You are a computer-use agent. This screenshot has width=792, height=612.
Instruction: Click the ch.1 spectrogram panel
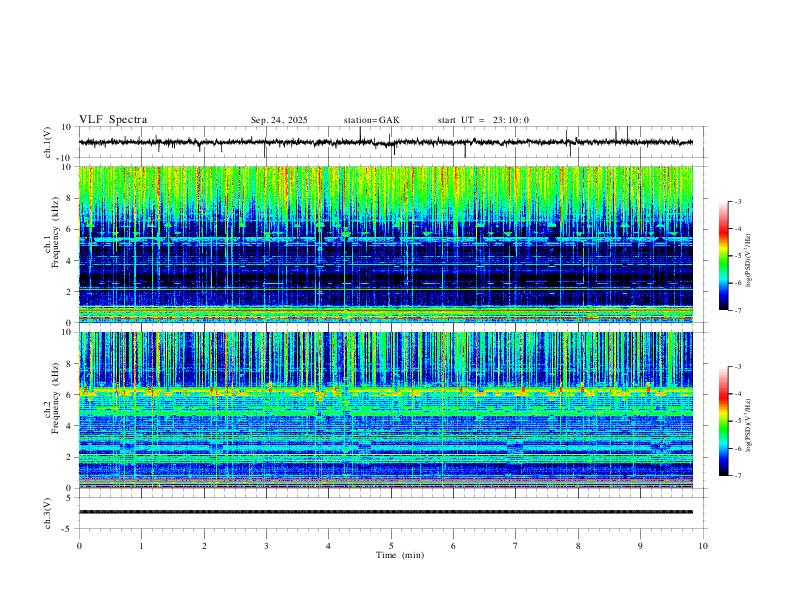(386, 244)
